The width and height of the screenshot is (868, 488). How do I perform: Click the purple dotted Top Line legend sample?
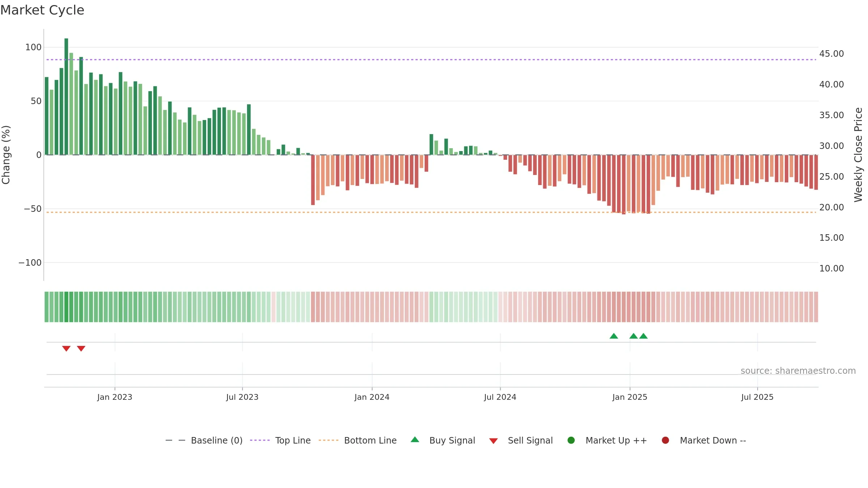click(x=260, y=440)
